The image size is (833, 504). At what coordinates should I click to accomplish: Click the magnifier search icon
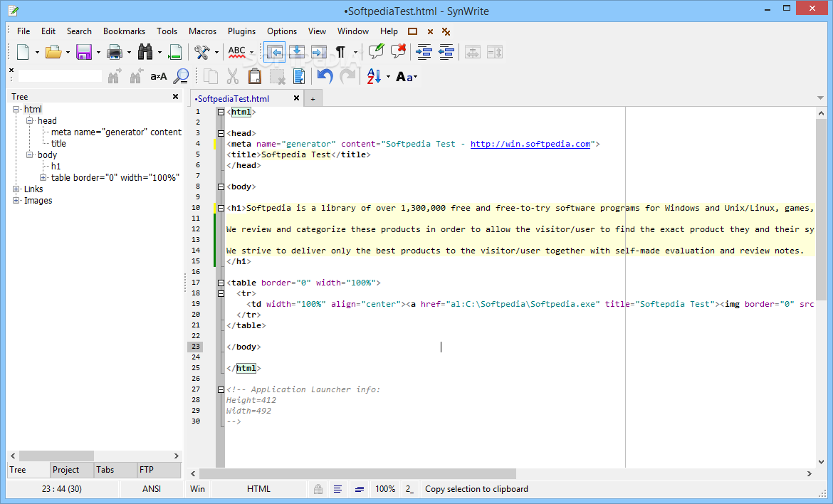(181, 76)
